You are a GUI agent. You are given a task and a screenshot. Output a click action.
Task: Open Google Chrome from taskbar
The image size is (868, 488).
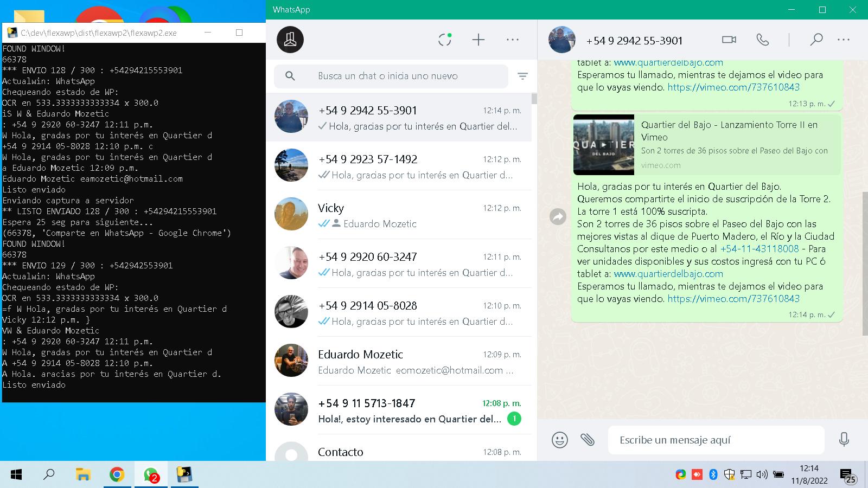pos(117,475)
